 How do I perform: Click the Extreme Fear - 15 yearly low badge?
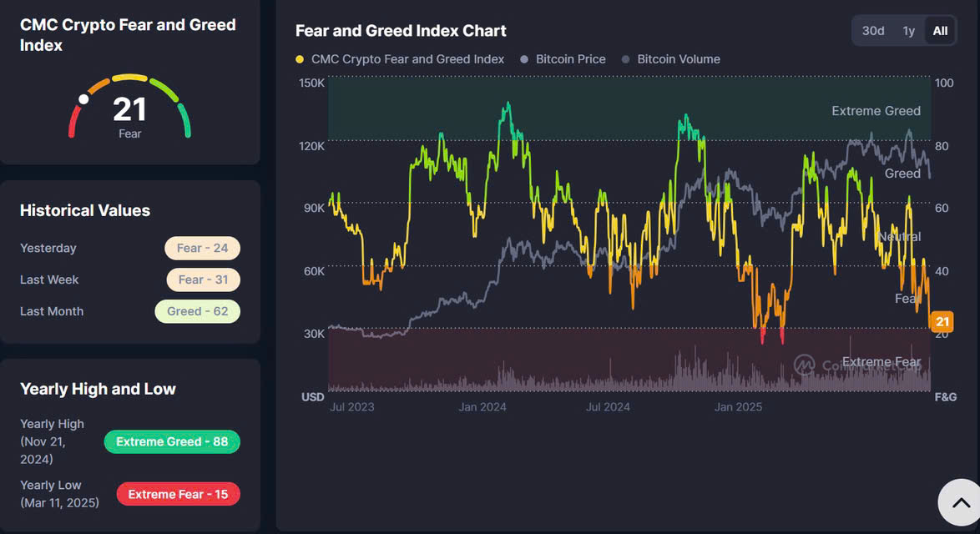tap(178, 494)
